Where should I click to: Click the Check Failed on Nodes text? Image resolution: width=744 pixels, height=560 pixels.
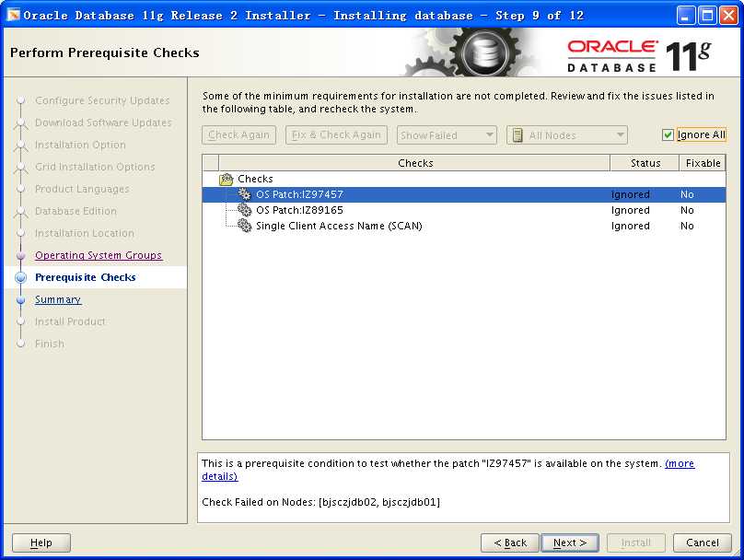tap(320, 502)
